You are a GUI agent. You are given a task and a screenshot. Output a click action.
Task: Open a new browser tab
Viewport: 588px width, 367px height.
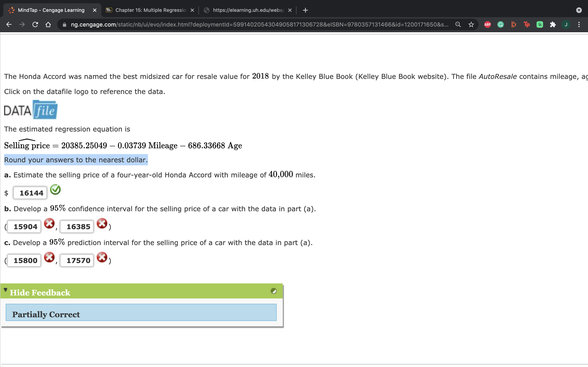tap(305, 10)
